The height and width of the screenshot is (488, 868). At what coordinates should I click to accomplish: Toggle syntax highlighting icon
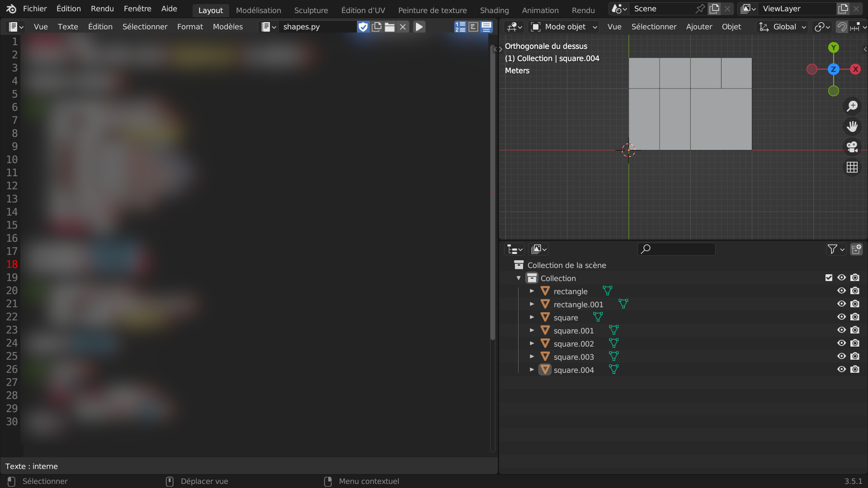pos(486,27)
